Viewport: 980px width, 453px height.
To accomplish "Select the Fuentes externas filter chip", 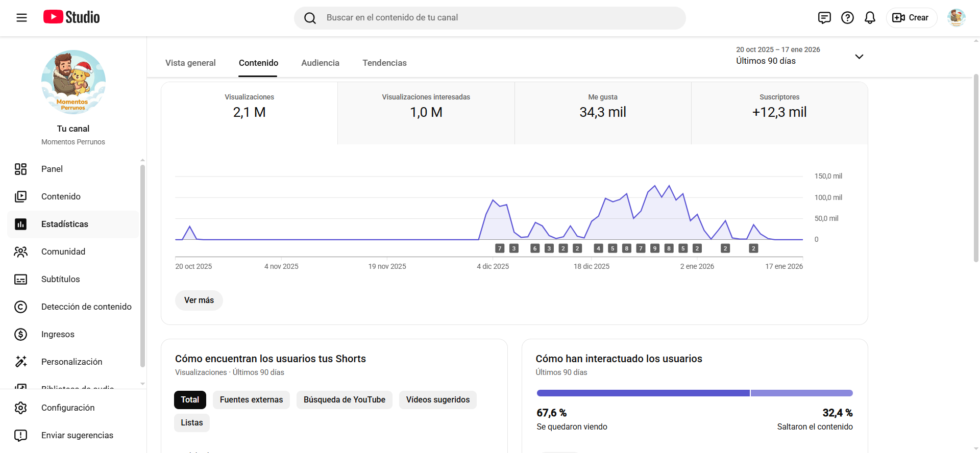I will coord(251,400).
